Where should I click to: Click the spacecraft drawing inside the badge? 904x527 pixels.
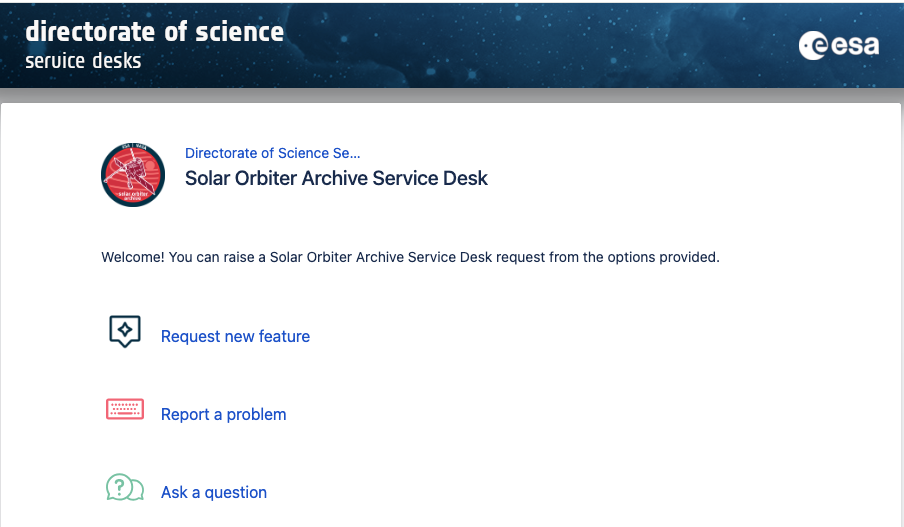click(x=133, y=169)
